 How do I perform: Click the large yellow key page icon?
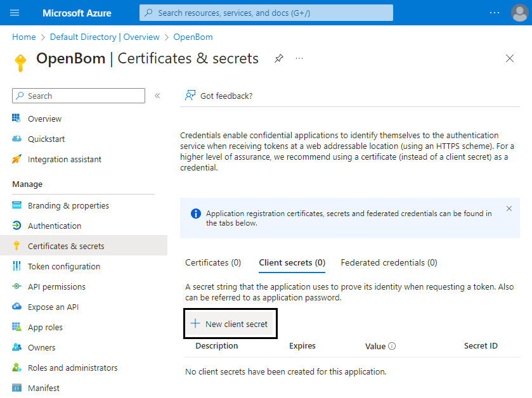coord(20,63)
